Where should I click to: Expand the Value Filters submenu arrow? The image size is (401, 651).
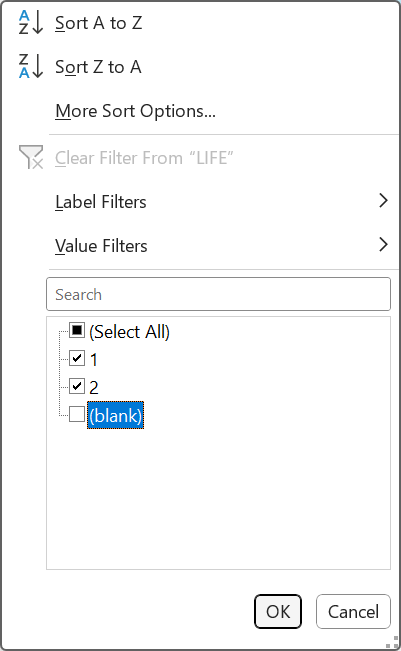point(383,245)
